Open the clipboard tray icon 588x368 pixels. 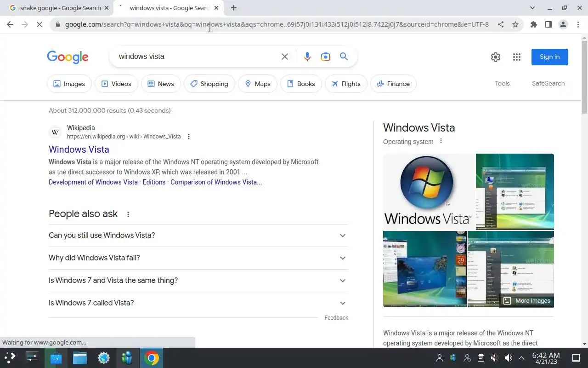(481, 358)
